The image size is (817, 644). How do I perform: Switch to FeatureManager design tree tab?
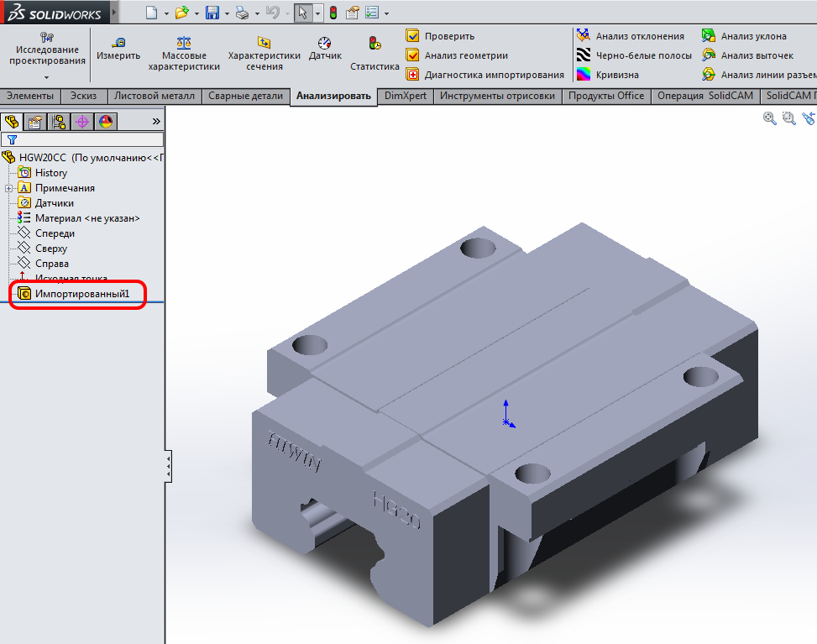[x=12, y=122]
